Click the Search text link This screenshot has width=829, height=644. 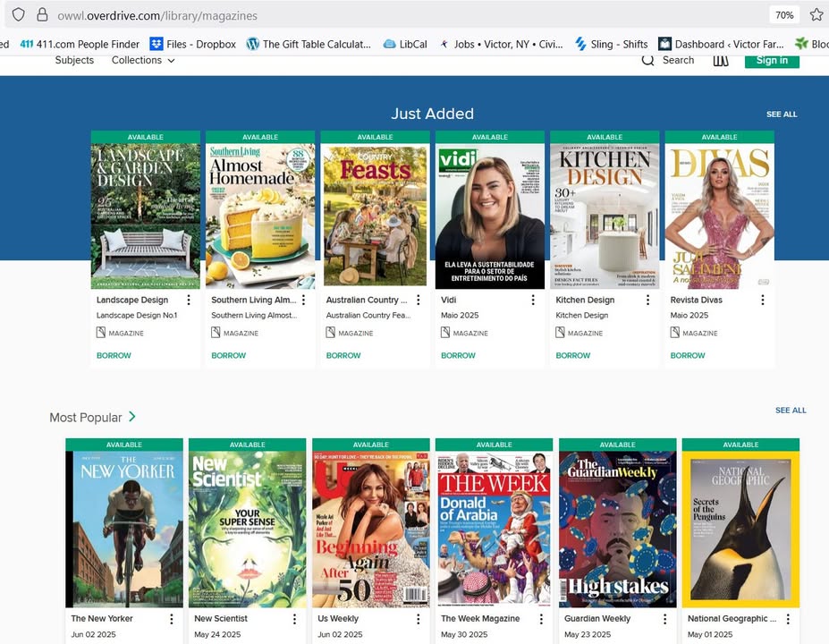click(679, 60)
